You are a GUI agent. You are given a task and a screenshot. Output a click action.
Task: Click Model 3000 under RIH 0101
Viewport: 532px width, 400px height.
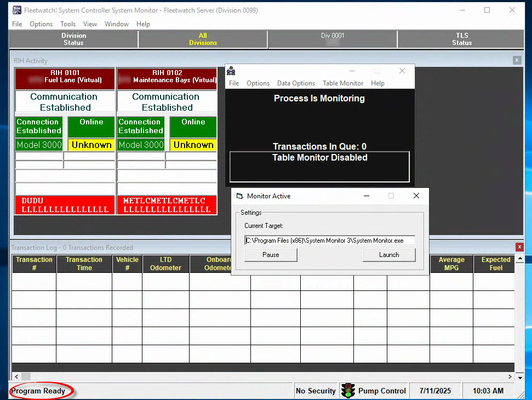[39, 145]
